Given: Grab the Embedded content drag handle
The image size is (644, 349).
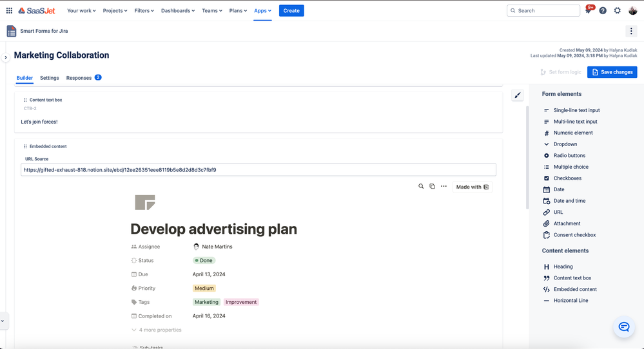Looking at the screenshot, I should 25,146.
